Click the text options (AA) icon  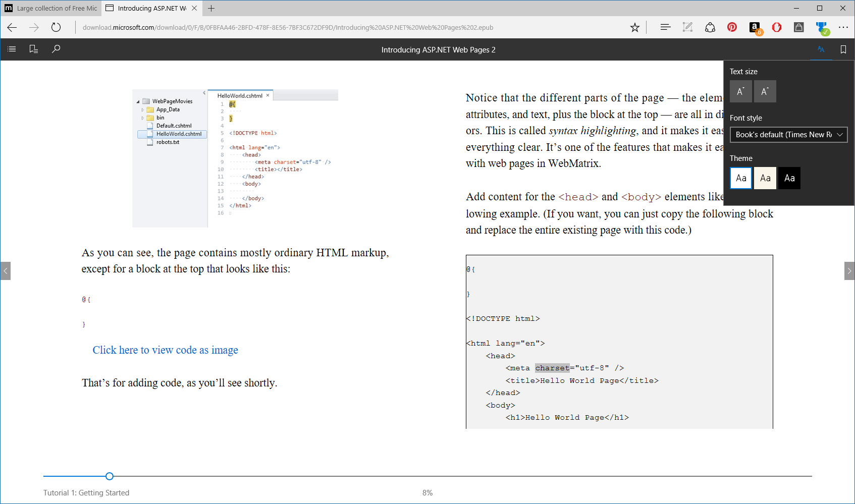(820, 49)
